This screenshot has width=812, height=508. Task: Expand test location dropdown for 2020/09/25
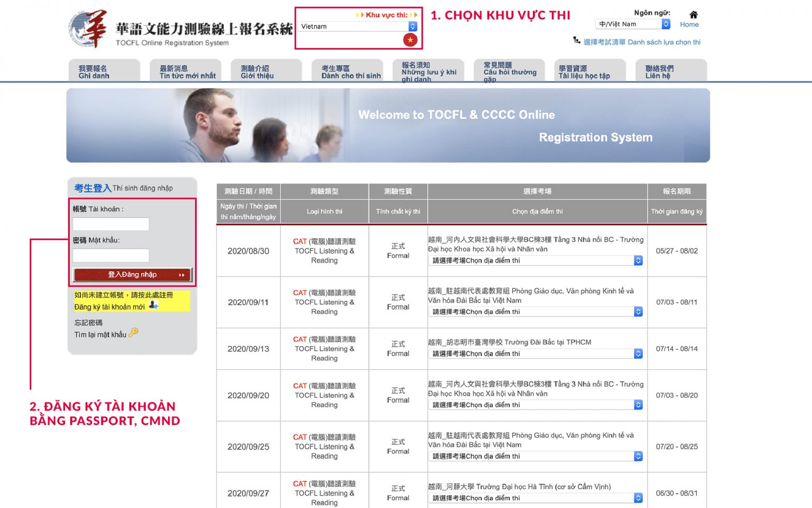(x=536, y=456)
